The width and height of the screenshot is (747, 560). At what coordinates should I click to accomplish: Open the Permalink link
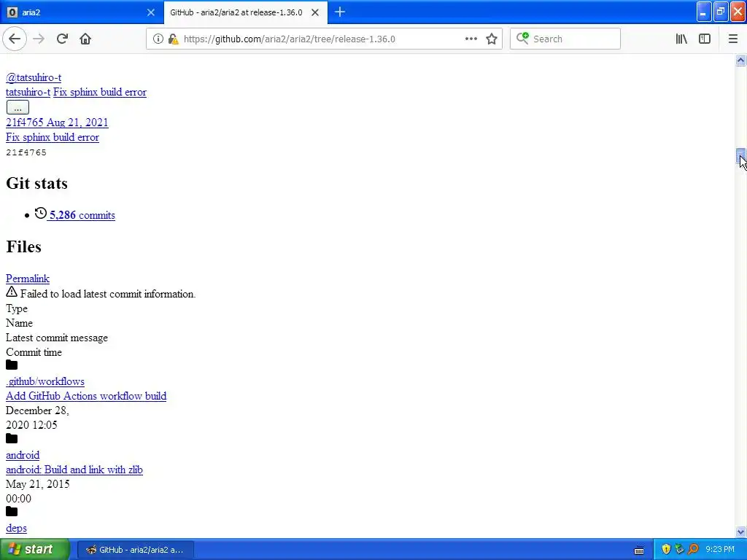pyautogui.click(x=28, y=279)
